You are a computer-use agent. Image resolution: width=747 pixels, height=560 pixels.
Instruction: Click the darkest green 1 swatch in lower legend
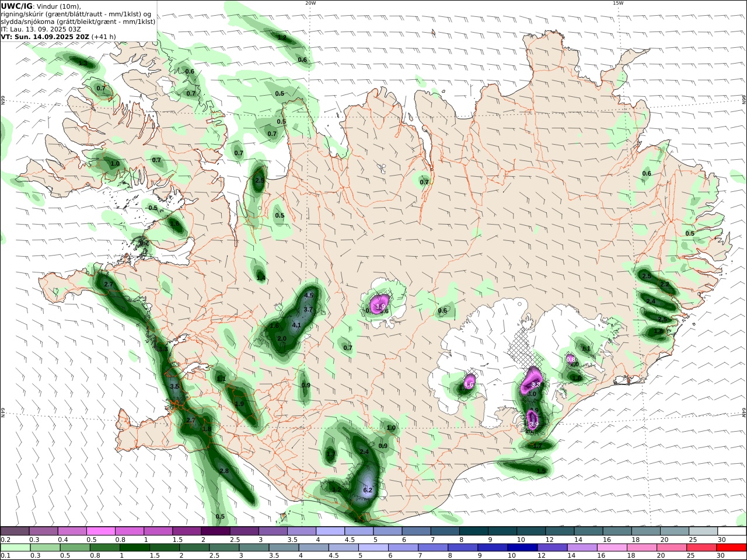point(135,547)
